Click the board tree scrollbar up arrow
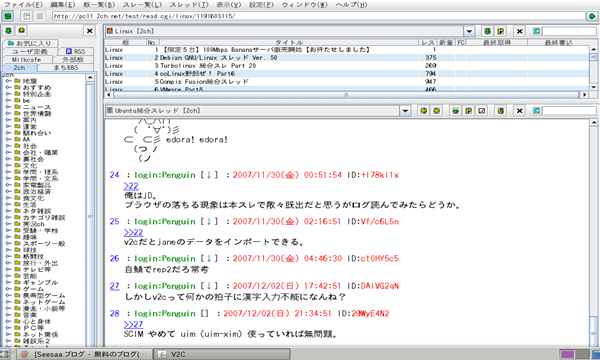The height and width of the screenshot is (360, 600). (90, 78)
